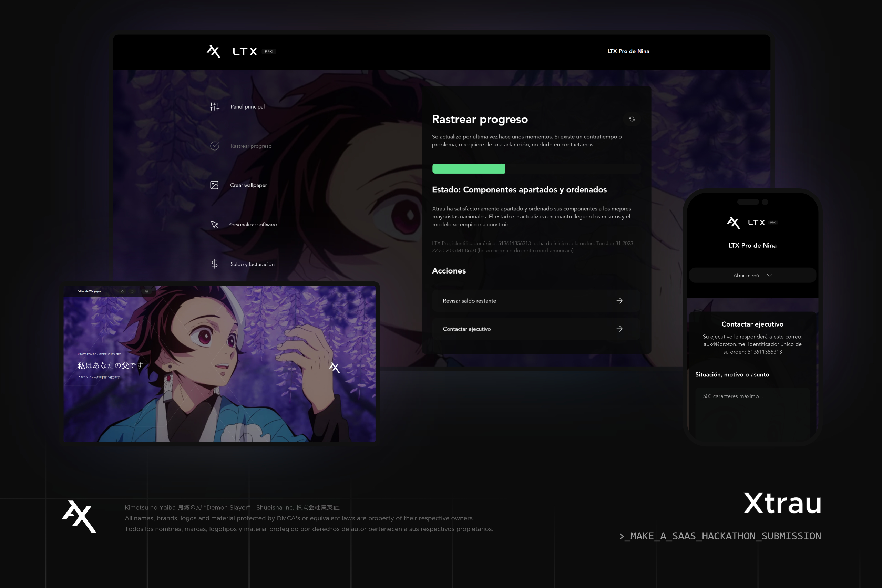
Task: Select Personalizar software in sidebar
Action: [x=253, y=225]
